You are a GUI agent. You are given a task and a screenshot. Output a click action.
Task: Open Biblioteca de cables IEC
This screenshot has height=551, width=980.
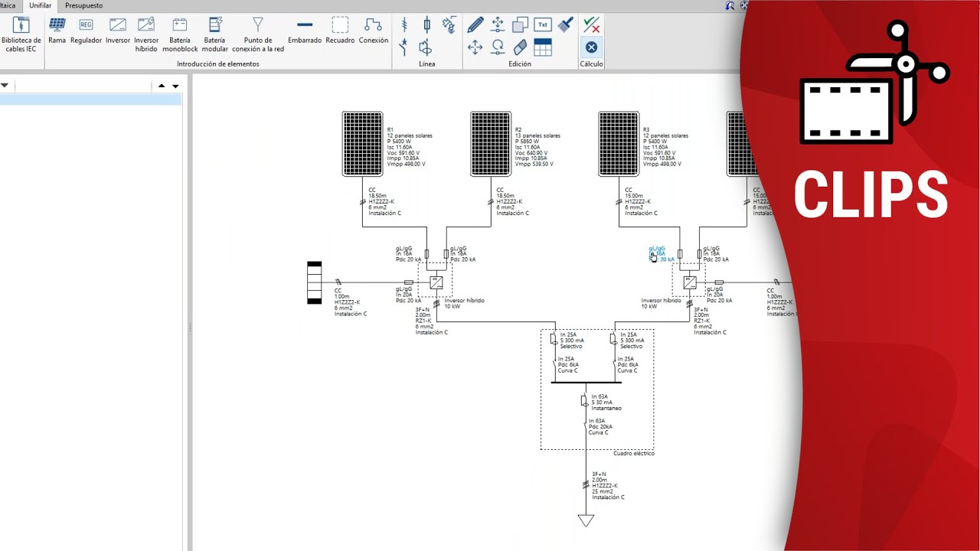pos(21,34)
